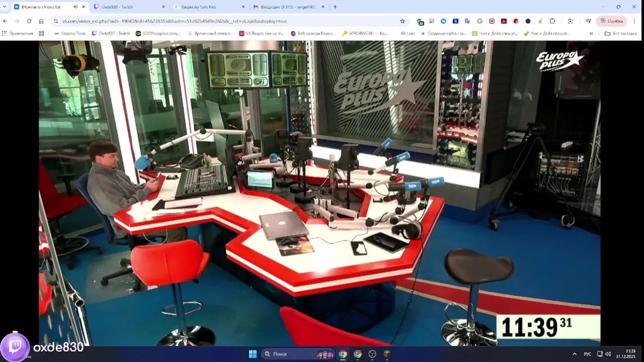
Task: Switch to the Kaspersky Safe Kids tab
Action: coord(209,7)
